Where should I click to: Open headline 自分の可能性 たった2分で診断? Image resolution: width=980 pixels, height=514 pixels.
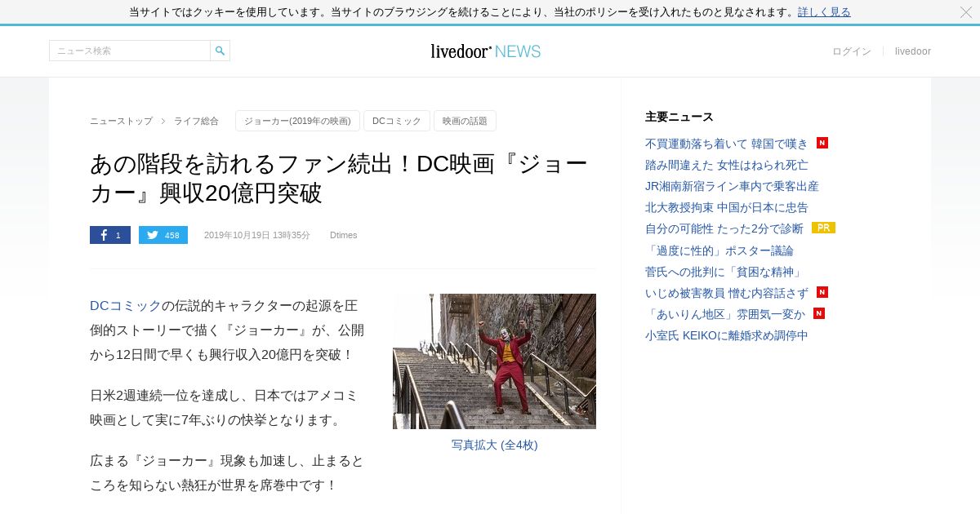(x=724, y=228)
